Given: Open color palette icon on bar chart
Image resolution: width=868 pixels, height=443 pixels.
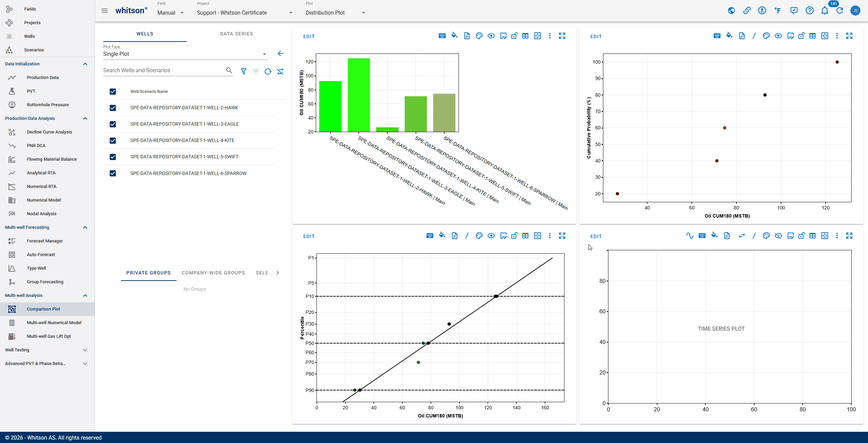Looking at the screenshot, I should [479, 36].
